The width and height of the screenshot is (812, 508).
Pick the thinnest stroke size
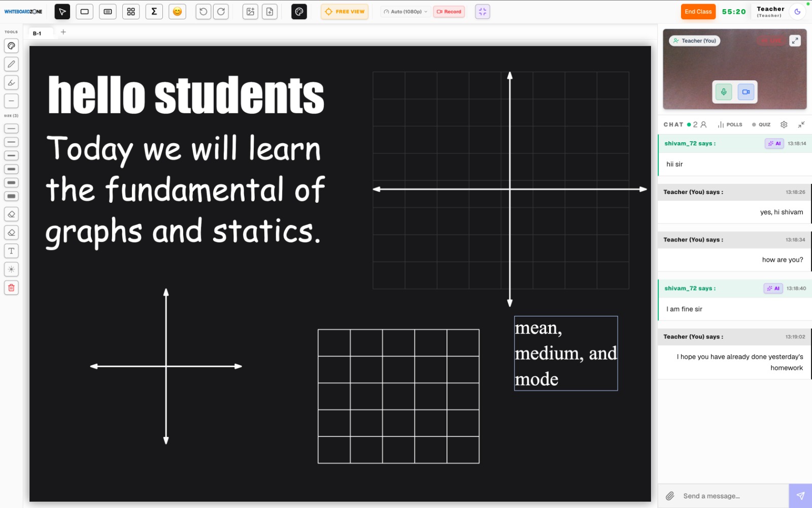[11, 129]
